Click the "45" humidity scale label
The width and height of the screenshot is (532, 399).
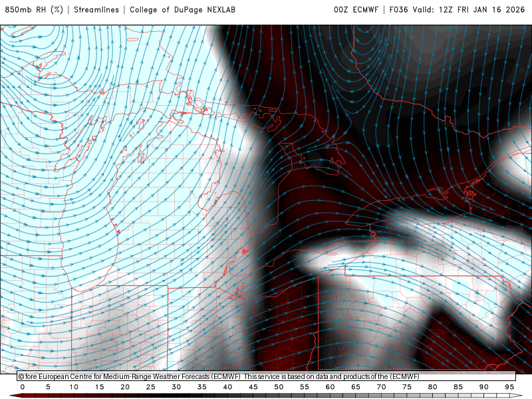[x=253, y=387]
